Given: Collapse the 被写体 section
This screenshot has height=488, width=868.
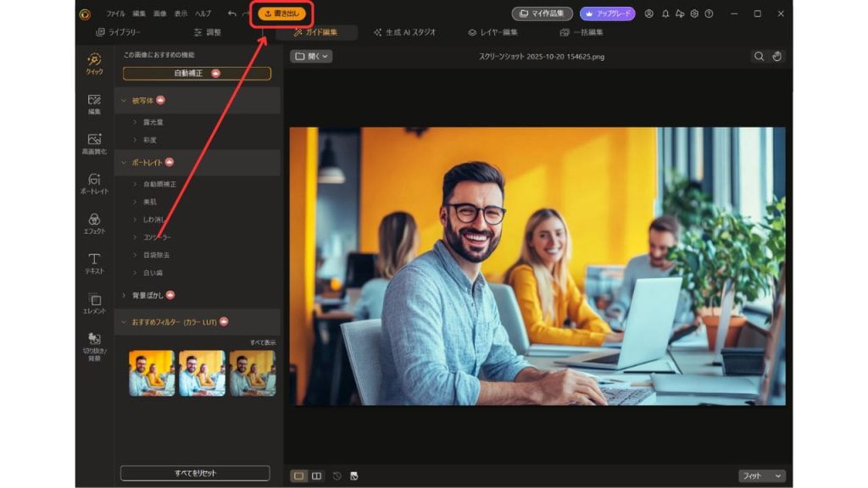Looking at the screenshot, I should [x=124, y=100].
